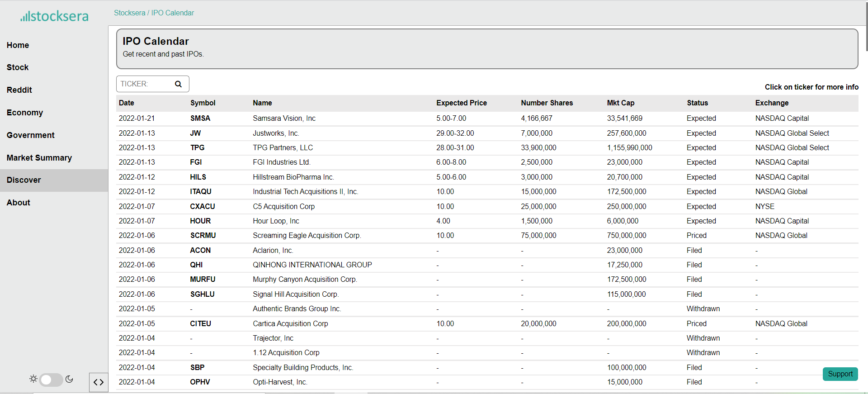Select the NYSE exchange cell
This screenshot has width=868, height=394.
pos(765,207)
